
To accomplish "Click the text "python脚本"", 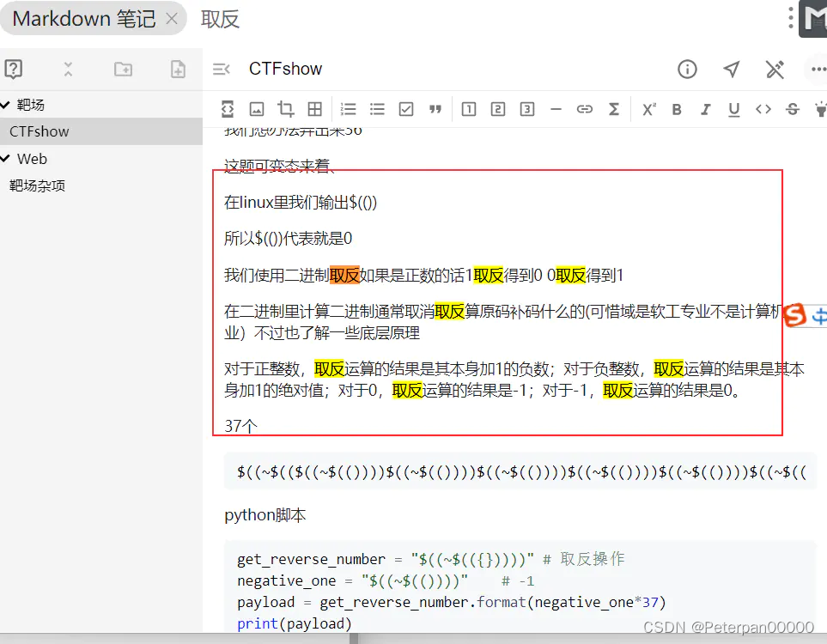I will click(265, 515).
